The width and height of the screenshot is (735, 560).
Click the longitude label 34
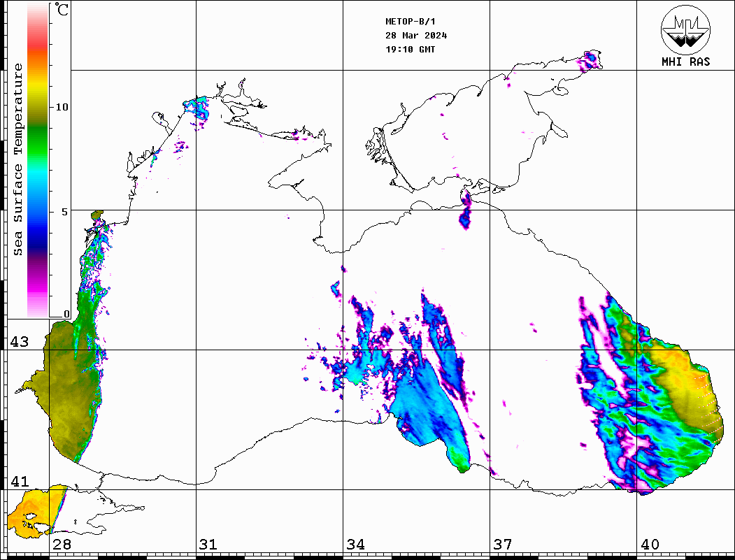tap(355, 545)
